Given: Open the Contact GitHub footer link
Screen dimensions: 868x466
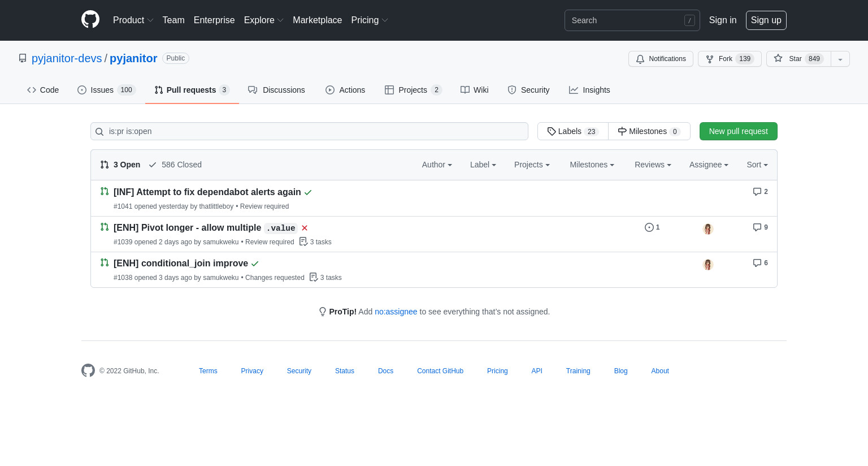Looking at the screenshot, I should [x=440, y=371].
